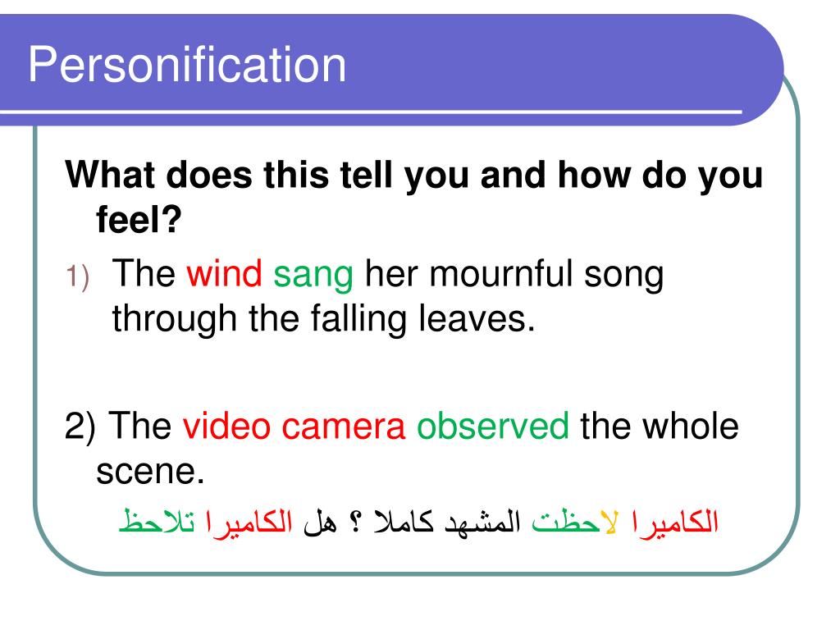
Task: Click the green Arabic word 'لاحظت'
Action: click(x=575, y=523)
